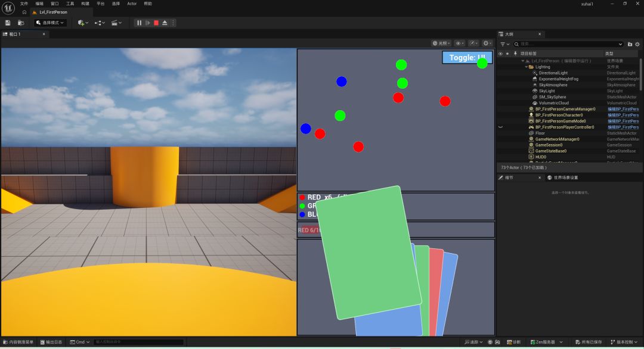
Task: Open the 内容侧滑菜单 content drawer
Action: tap(18, 342)
